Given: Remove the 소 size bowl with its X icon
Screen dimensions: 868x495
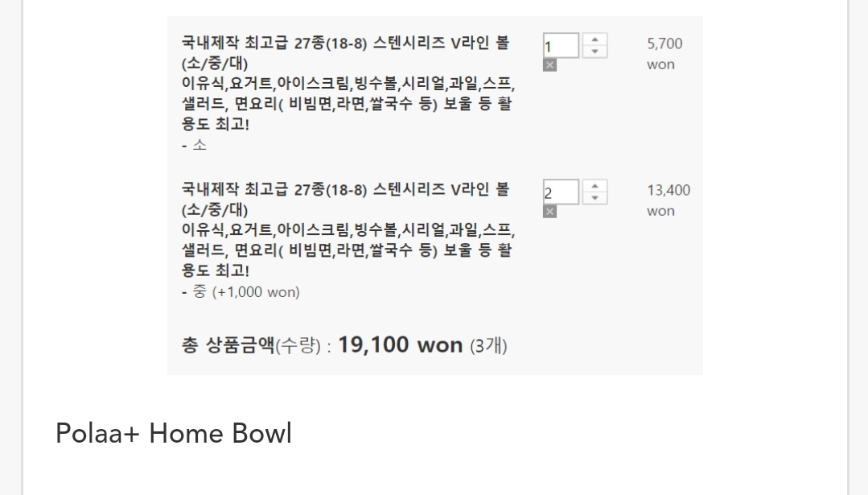Looking at the screenshot, I should pyautogui.click(x=549, y=65).
